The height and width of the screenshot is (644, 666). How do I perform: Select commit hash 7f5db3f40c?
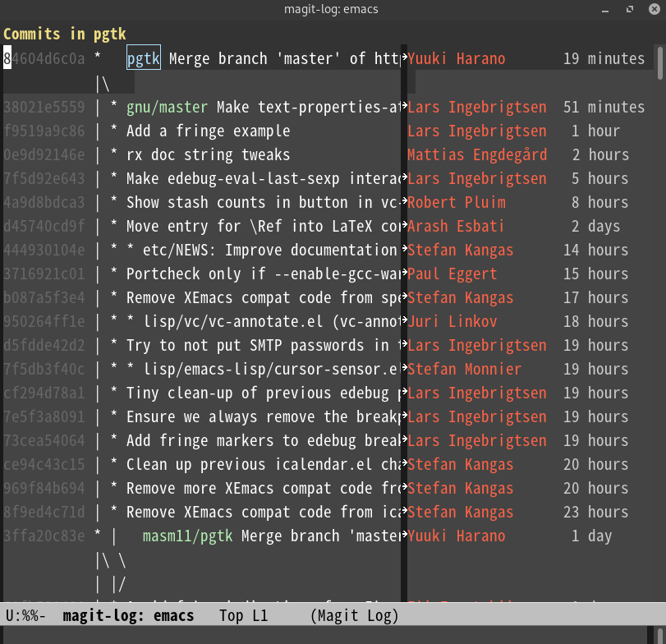pos(44,369)
